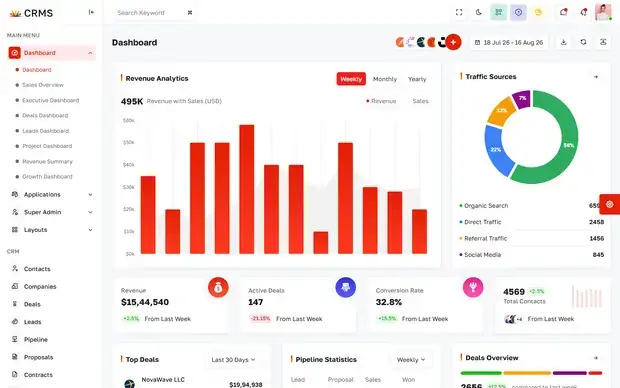620x388 pixels.
Task: Switch Revenue Analytics to Monthly
Action: (x=385, y=79)
